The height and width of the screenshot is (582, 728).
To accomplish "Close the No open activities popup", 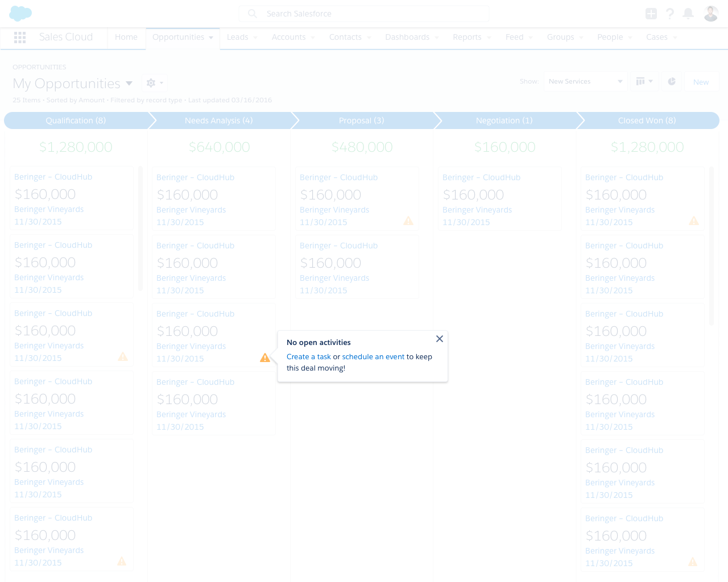I will point(439,338).
